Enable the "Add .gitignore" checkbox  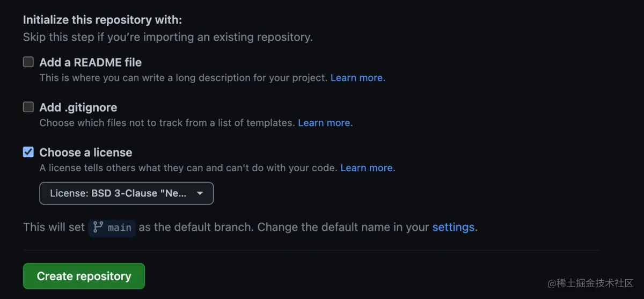pyautogui.click(x=28, y=107)
